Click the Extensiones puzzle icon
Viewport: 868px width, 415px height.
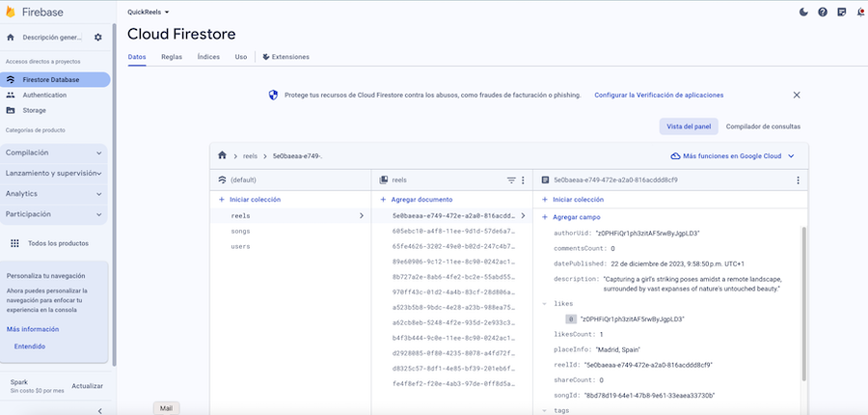click(x=266, y=57)
